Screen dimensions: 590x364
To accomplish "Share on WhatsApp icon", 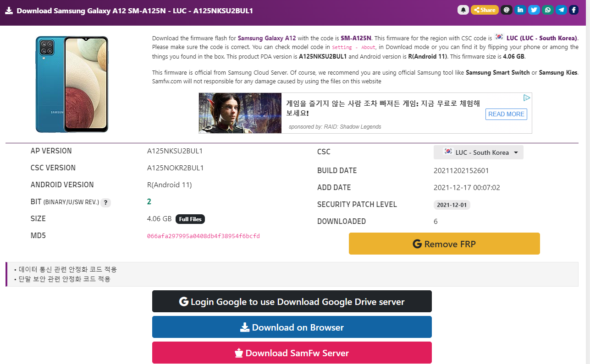I will pos(547,10).
